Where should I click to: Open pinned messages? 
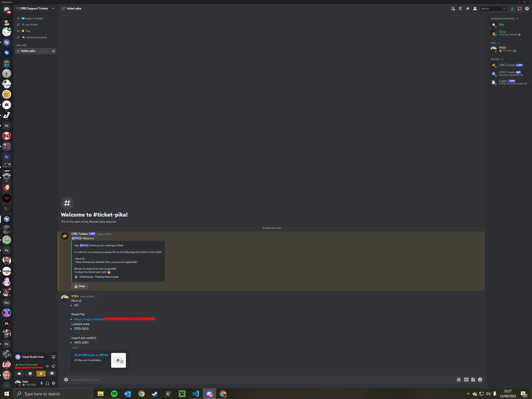(x=468, y=9)
